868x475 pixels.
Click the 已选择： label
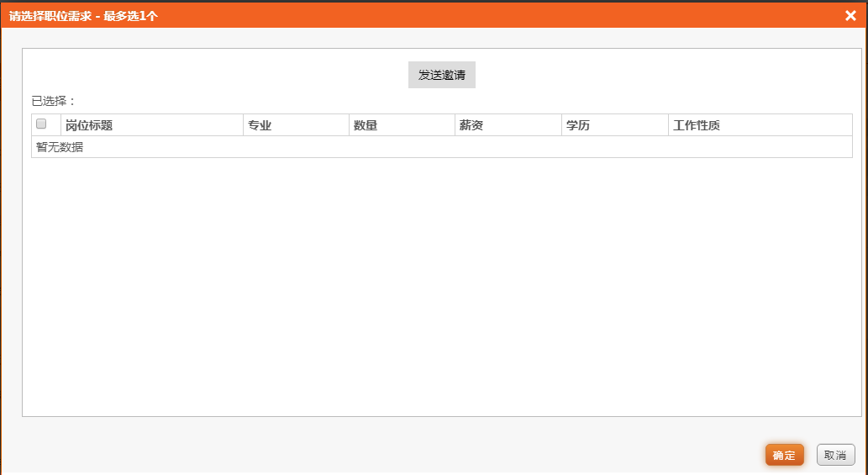tap(54, 101)
